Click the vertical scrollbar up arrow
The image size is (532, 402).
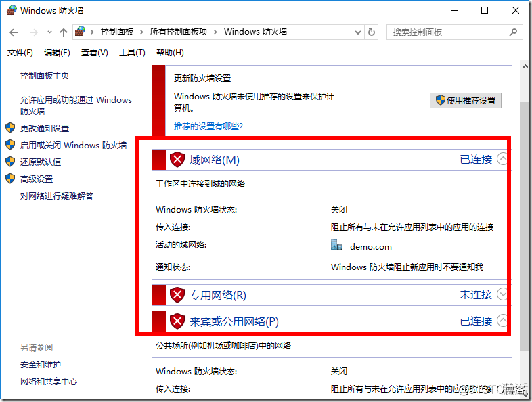525,67
